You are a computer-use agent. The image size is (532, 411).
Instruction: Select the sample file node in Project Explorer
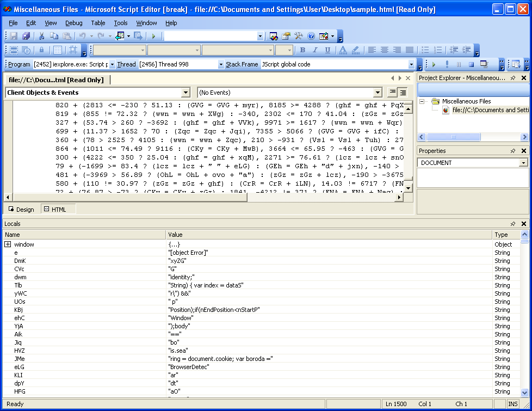tap(483, 110)
